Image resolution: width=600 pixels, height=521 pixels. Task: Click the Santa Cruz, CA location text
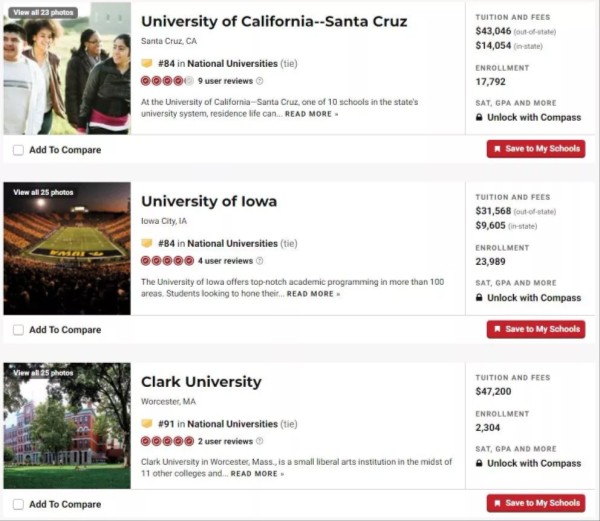tap(169, 41)
